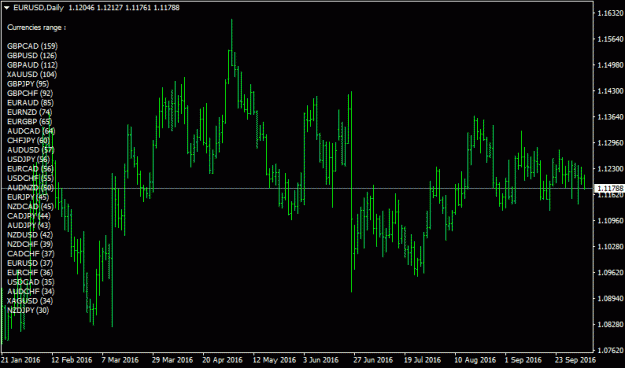Click the current price label 1.11788
Viewport: 625px width, 368px height.
pos(609,188)
